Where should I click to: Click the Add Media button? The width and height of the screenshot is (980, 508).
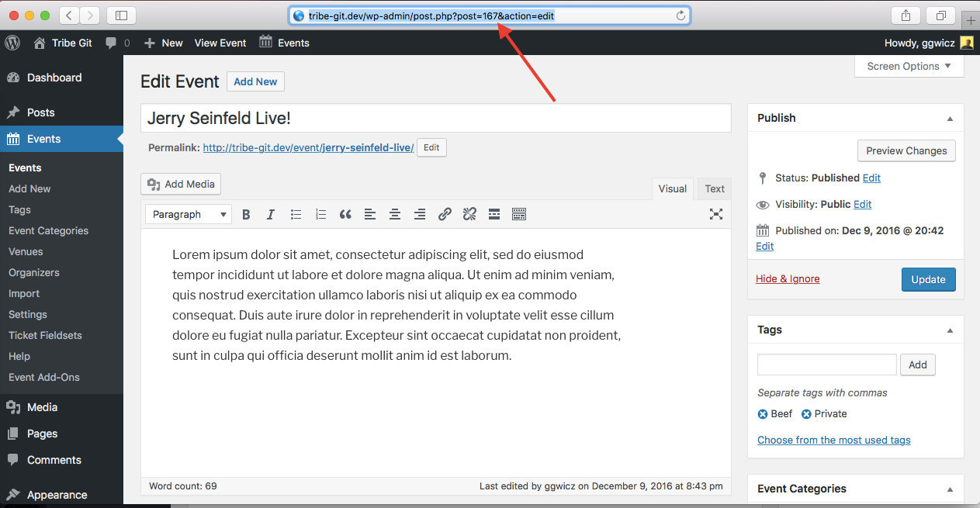181,184
